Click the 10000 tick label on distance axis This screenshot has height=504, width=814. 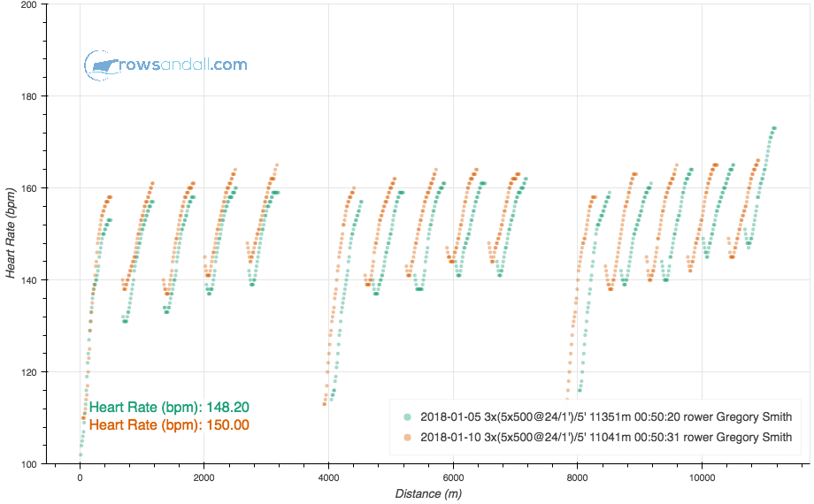point(702,477)
